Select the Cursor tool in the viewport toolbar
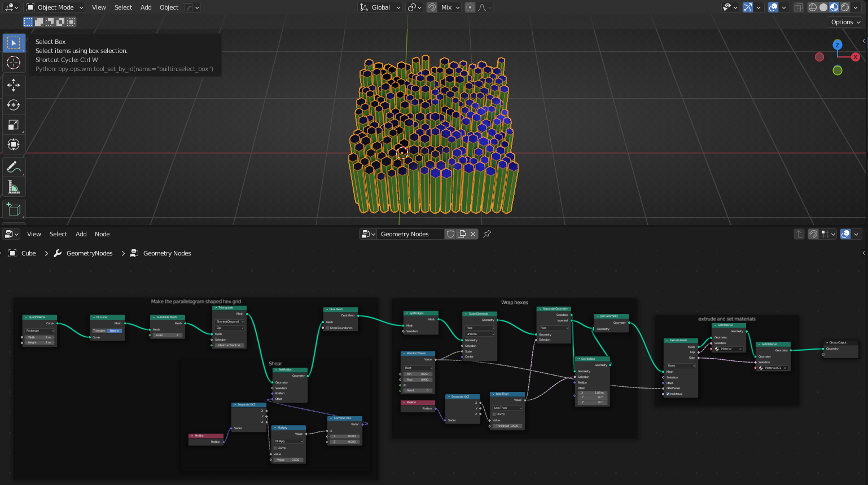Screen dimensions: 868x485 coord(14,63)
